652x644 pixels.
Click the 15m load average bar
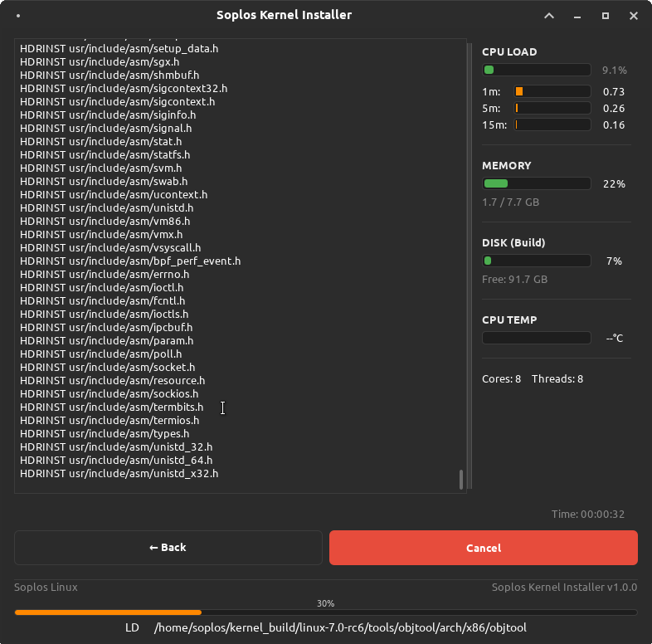552,124
